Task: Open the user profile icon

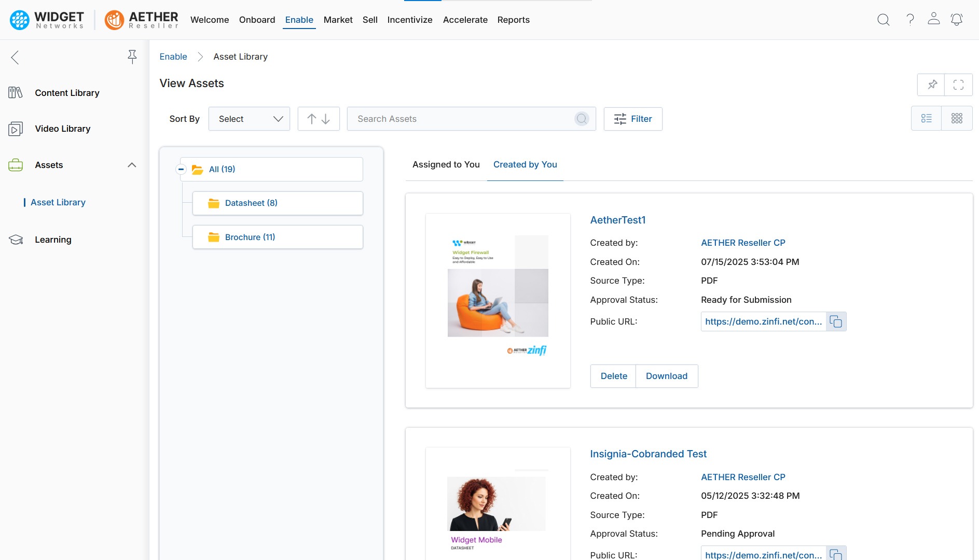Action: [x=933, y=19]
